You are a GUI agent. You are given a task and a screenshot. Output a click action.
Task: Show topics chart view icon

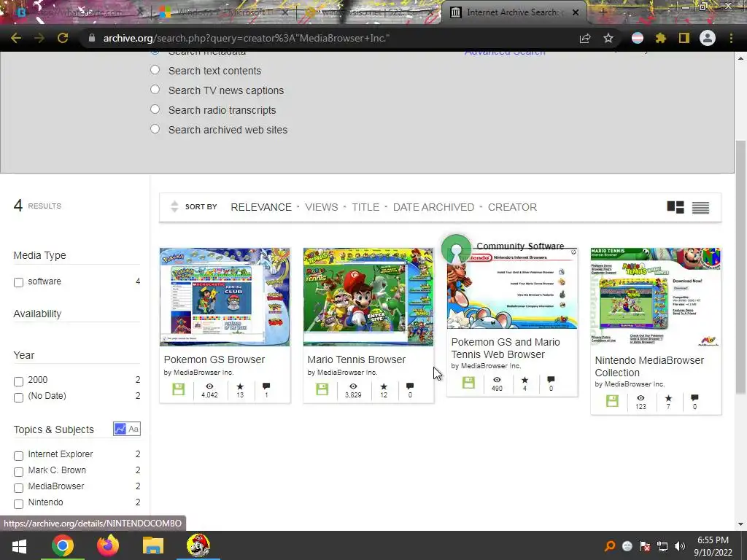[120, 429]
